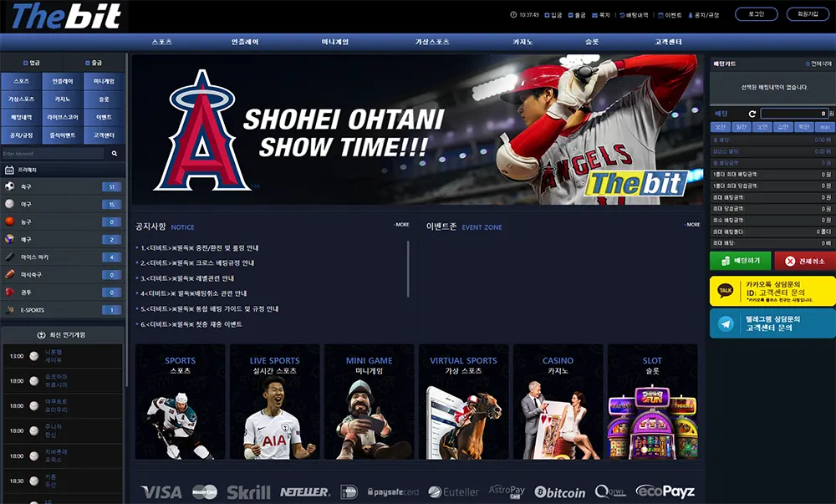This screenshot has height=504, width=836.
Task: Select the volleyball icon for 배구
Action: click(x=9, y=239)
